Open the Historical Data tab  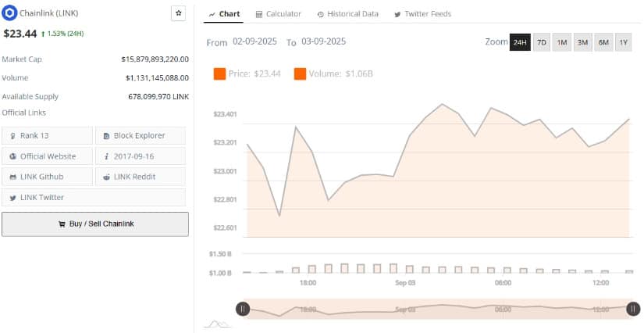click(x=347, y=14)
